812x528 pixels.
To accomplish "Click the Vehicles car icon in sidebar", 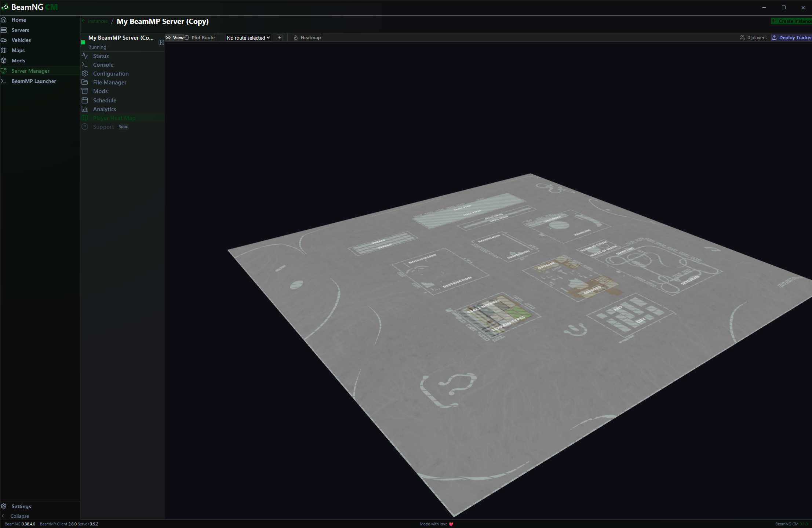I will pyautogui.click(x=4, y=40).
